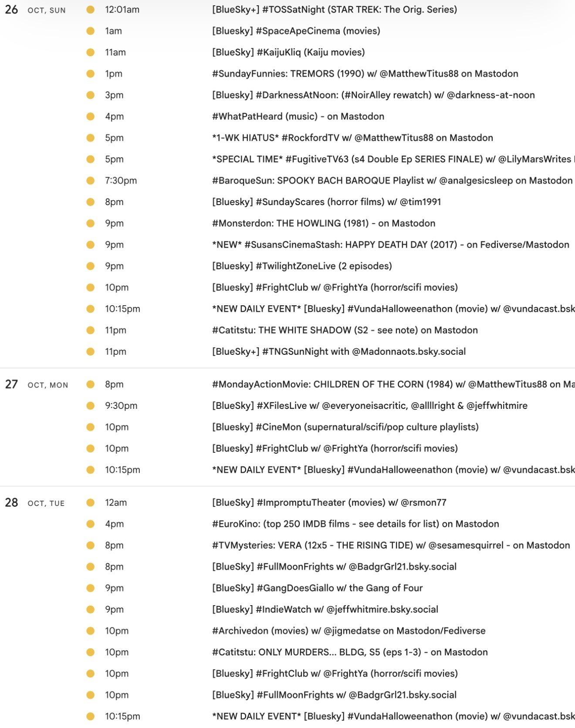Click the date number 27 for Monday

click(x=11, y=384)
